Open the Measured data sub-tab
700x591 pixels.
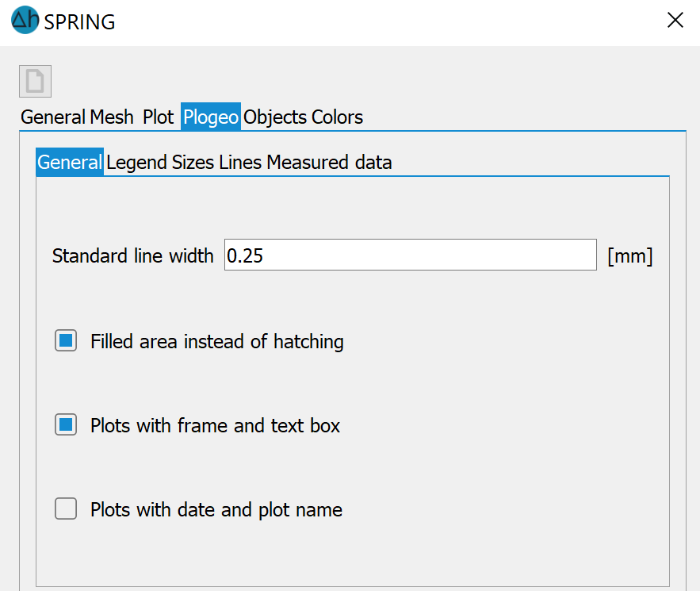point(330,162)
